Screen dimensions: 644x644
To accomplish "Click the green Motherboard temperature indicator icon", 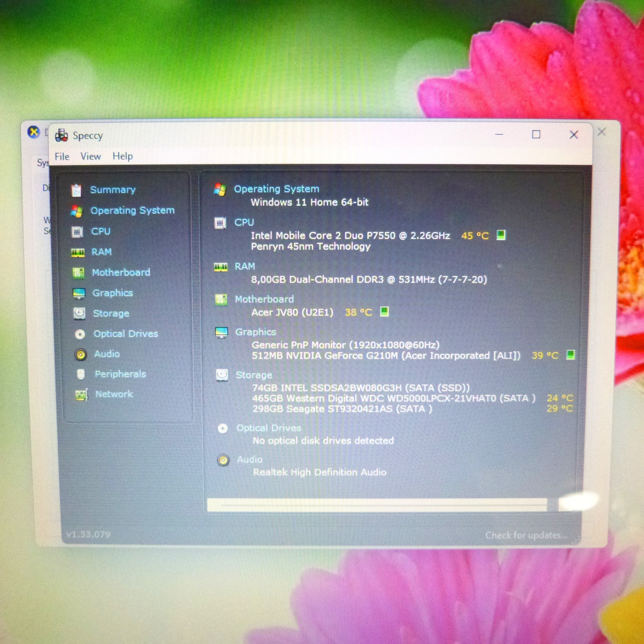I will click(x=384, y=311).
